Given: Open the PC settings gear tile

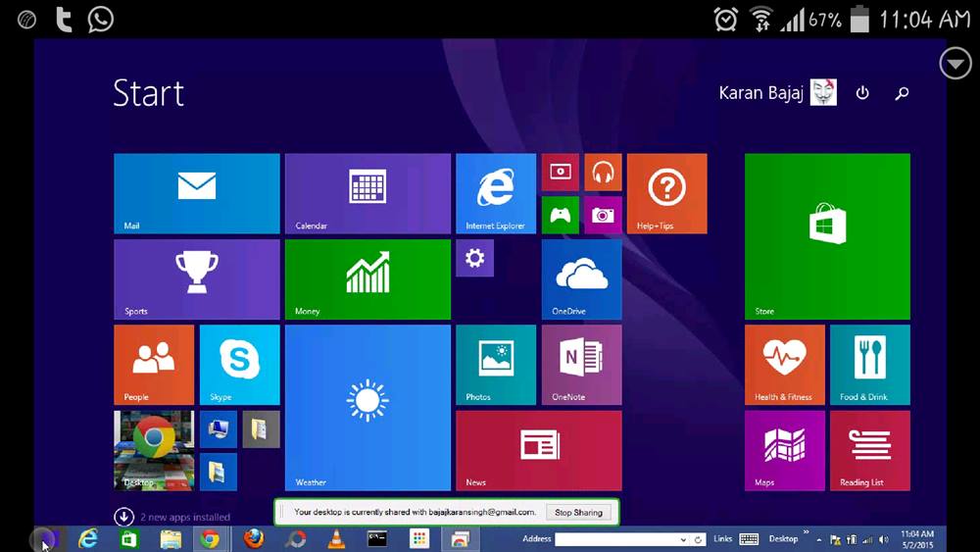Looking at the screenshot, I should click(474, 258).
